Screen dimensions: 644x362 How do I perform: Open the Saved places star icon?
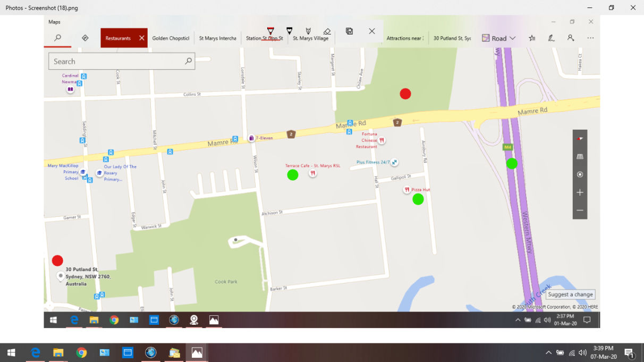tap(532, 38)
